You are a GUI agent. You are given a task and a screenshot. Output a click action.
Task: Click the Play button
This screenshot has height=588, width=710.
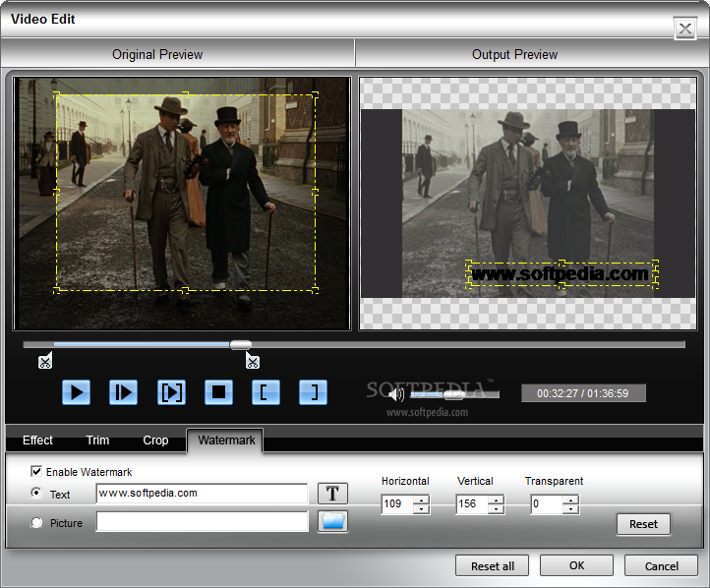(76, 392)
